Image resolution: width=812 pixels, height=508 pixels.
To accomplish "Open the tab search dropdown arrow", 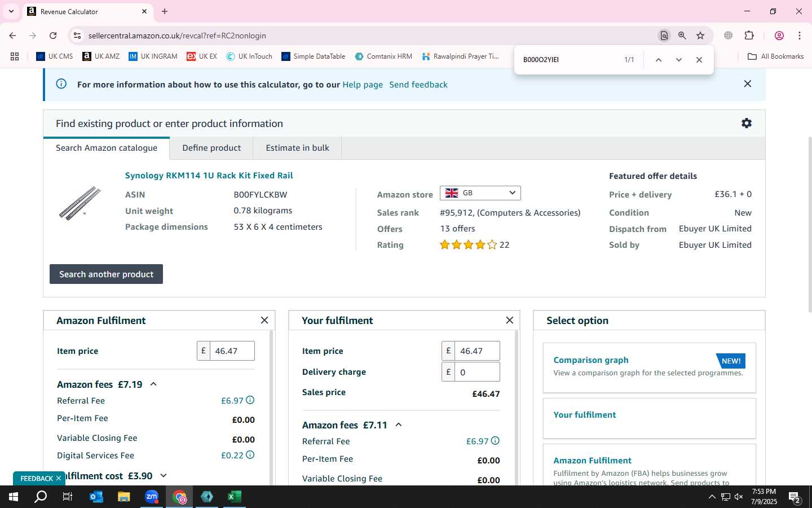I will [11, 11].
